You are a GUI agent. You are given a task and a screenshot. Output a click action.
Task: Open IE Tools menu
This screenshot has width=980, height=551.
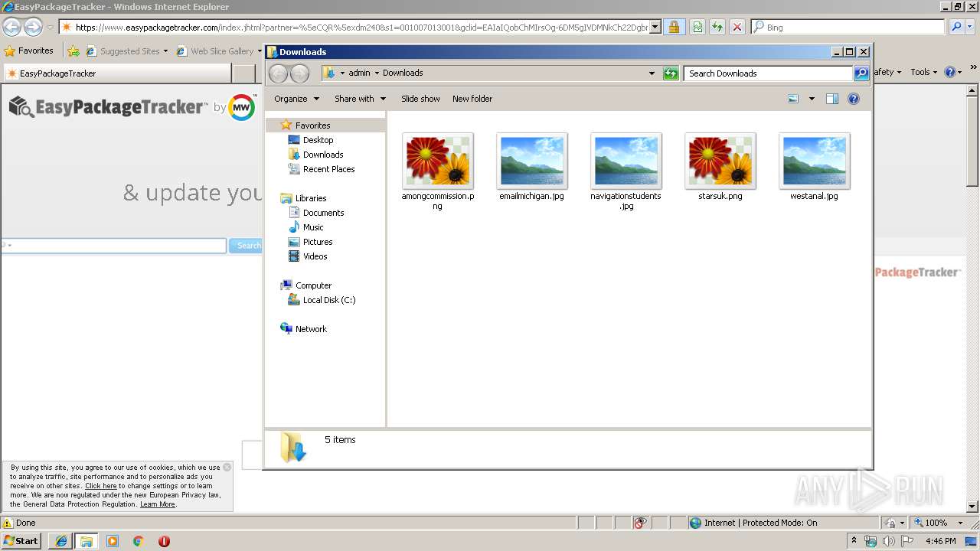click(923, 72)
